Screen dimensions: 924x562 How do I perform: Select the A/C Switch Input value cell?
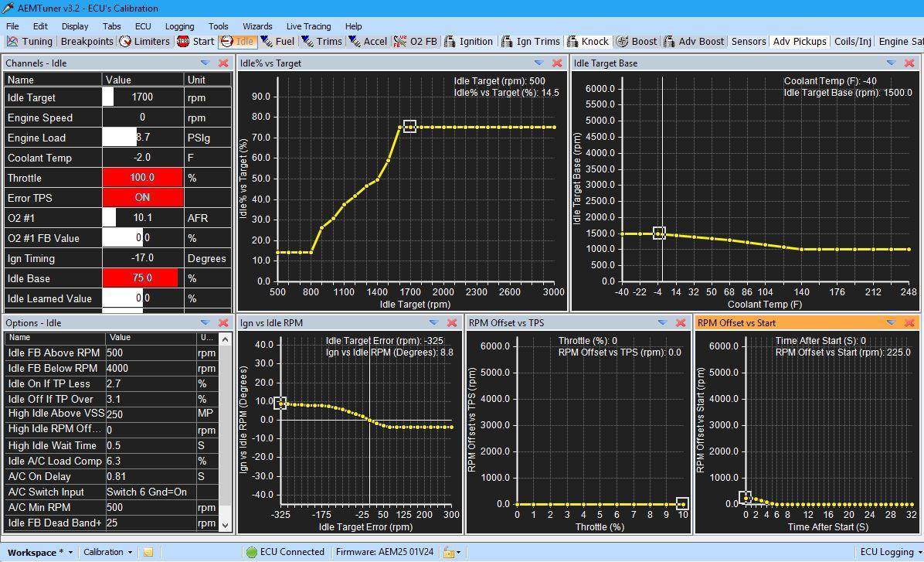(150, 492)
